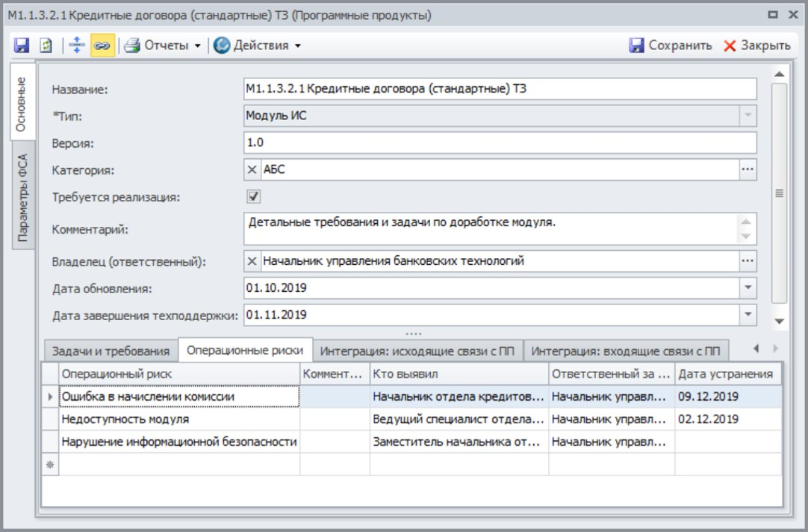Switch to Задачи и требования tab
The width and height of the screenshot is (808, 532).
[111, 351]
